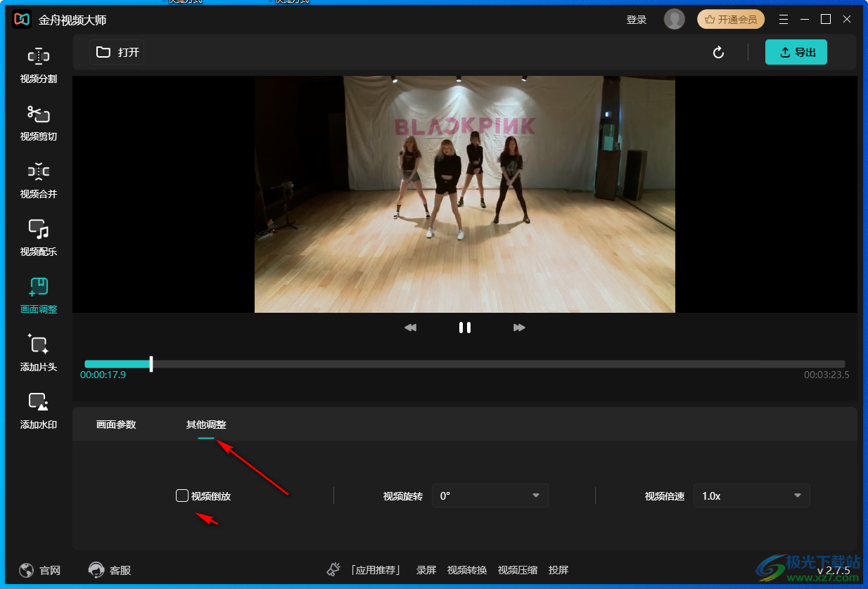868x589 pixels.
Task: Open the 视频剪切 video cut tool
Action: [39, 123]
